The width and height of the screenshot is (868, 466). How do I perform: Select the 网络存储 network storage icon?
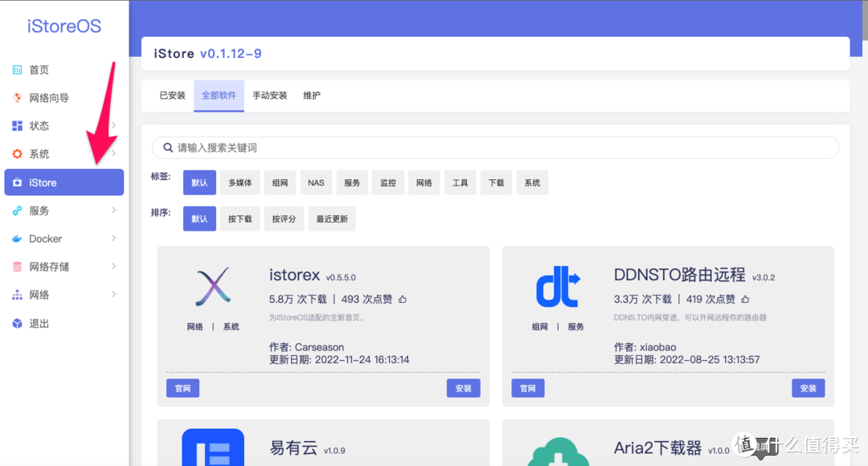coord(18,266)
